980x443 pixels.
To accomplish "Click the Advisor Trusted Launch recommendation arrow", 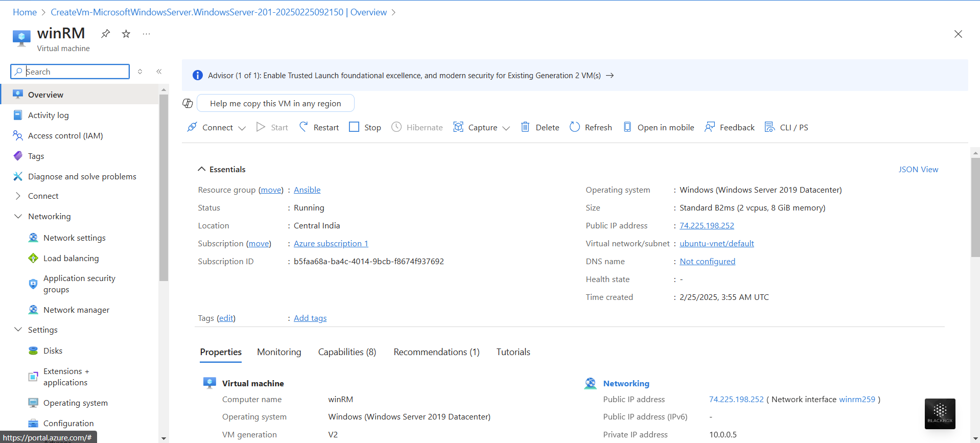I will [610, 76].
